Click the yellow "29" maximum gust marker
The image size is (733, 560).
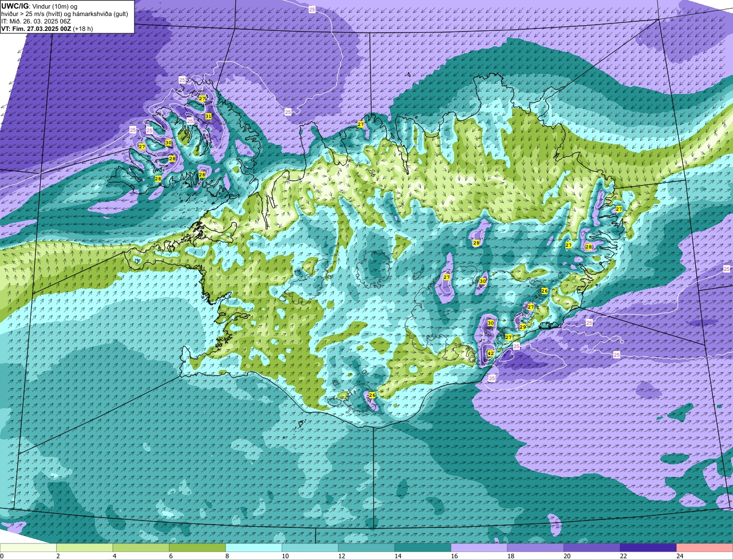[522, 327]
